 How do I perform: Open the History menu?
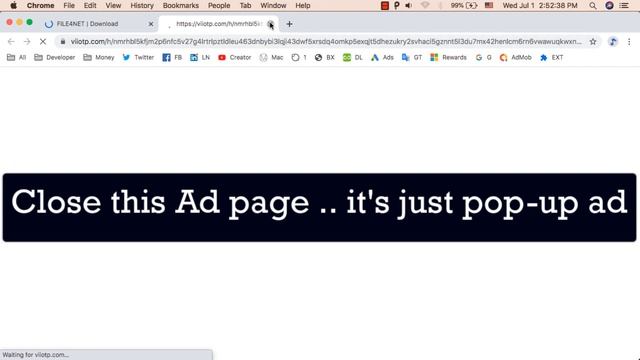pos(142,6)
